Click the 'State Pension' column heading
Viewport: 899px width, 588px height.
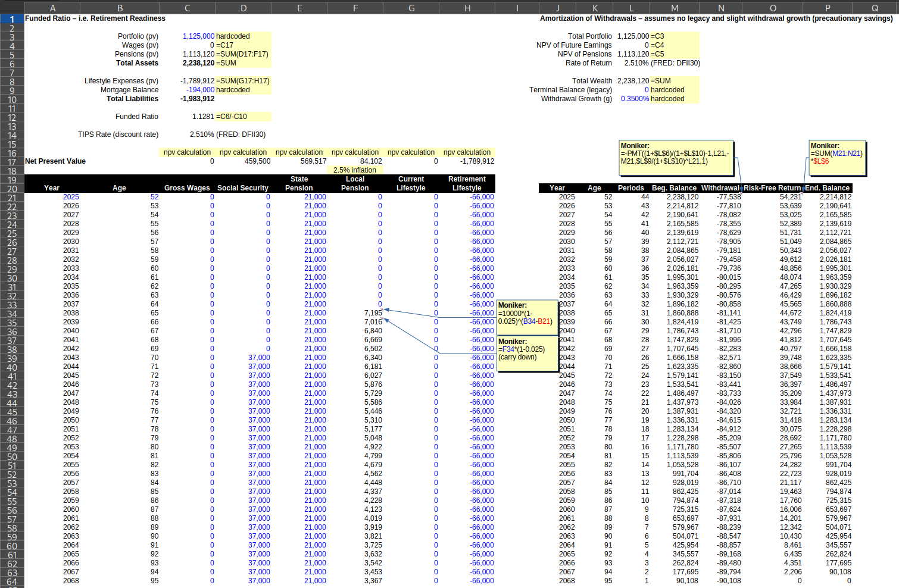299,183
